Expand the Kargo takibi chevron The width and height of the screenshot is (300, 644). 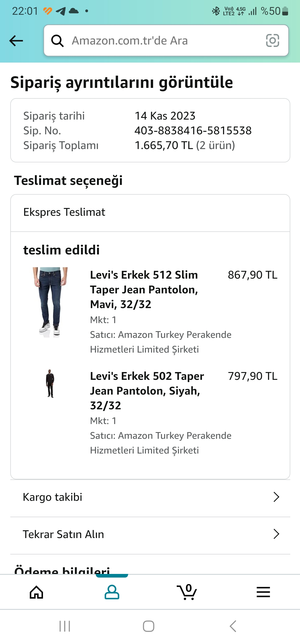click(x=276, y=497)
